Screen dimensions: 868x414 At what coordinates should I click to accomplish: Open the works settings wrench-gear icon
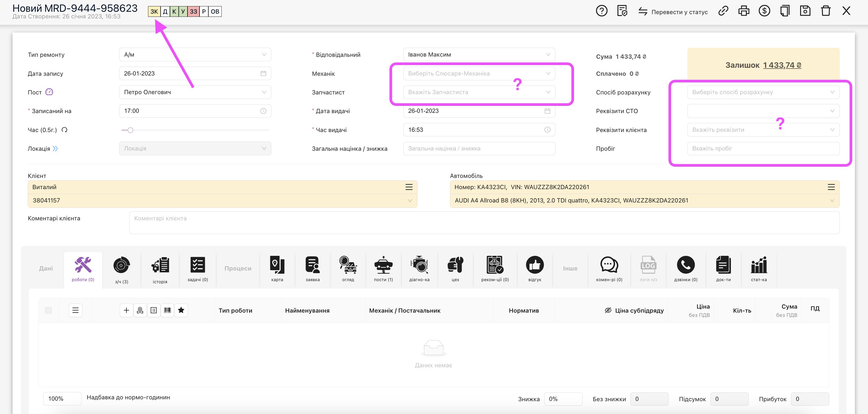pyautogui.click(x=140, y=310)
